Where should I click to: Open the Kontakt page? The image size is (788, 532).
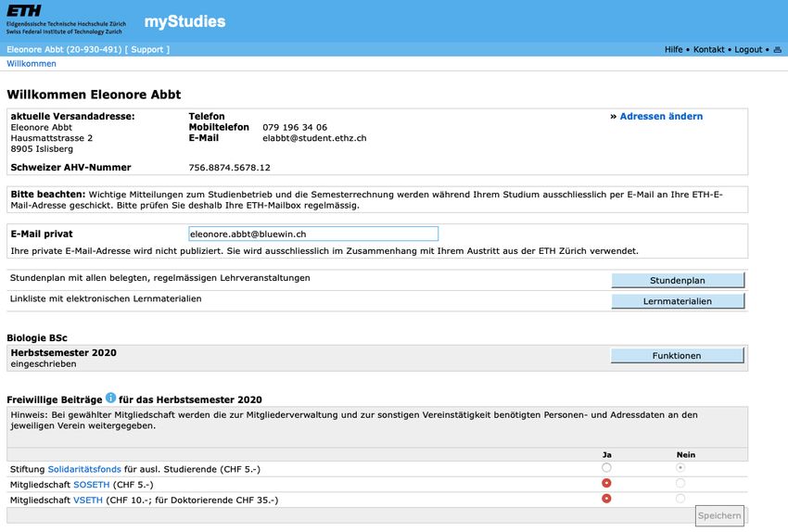click(x=708, y=50)
